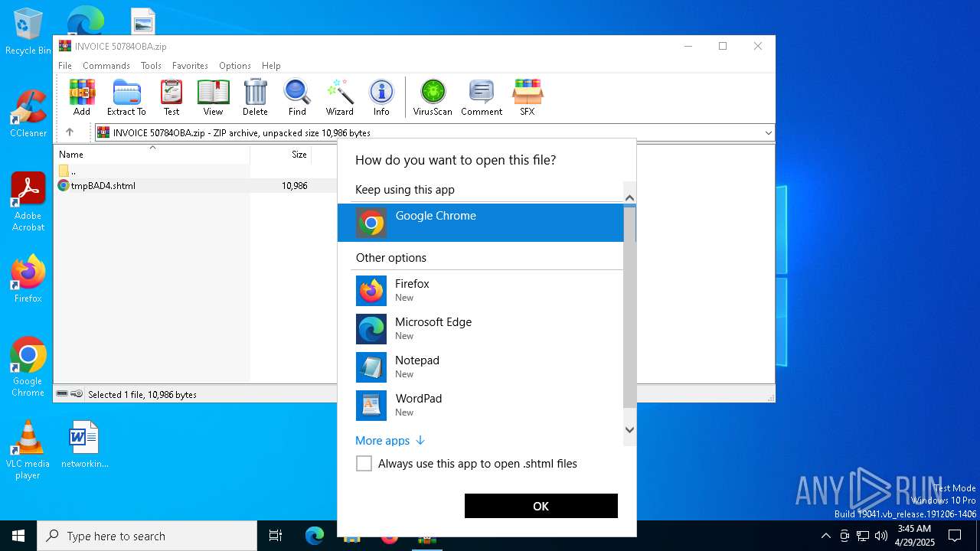Screen dimensions: 980x551
Task: Open the Find magnifier tool
Action: click(x=297, y=97)
